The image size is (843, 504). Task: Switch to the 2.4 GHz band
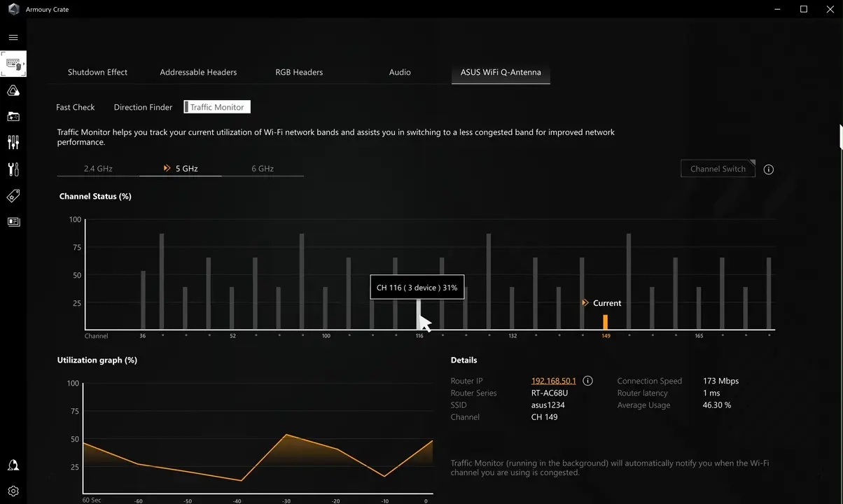(x=98, y=169)
